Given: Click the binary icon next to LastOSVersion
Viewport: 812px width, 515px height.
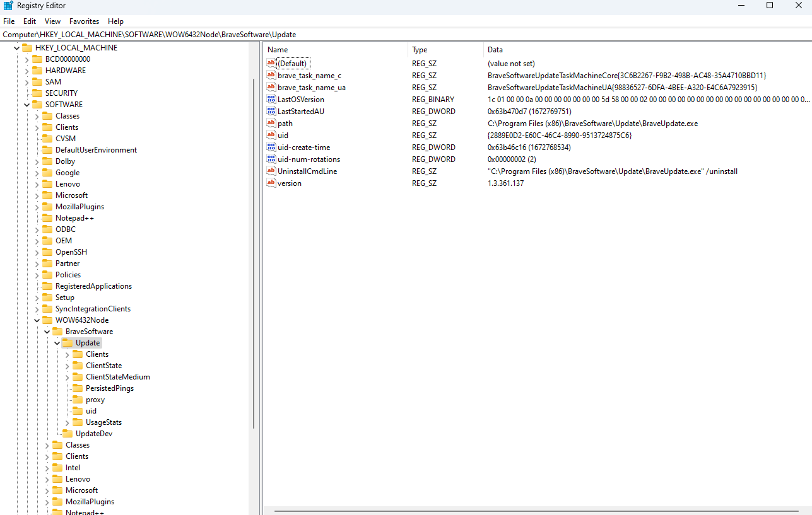Looking at the screenshot, I should pos(271,99).
